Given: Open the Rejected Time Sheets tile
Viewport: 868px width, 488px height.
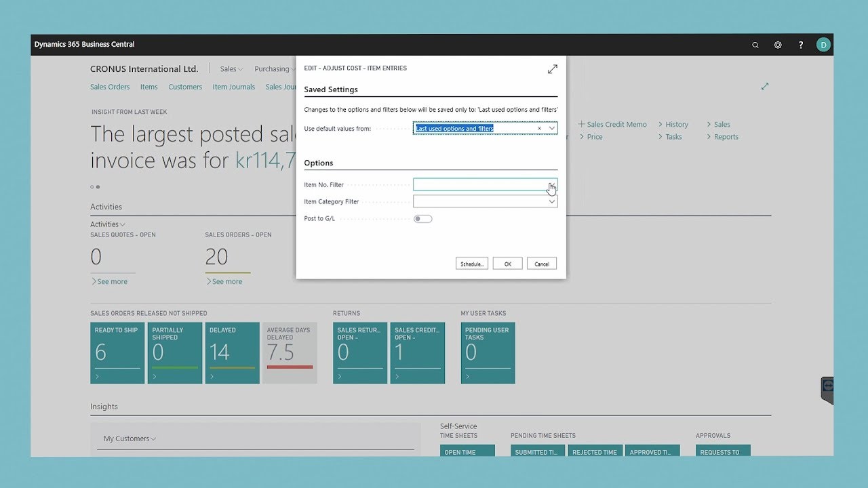Looking at the screenshot, I should [x=595, y=451].
